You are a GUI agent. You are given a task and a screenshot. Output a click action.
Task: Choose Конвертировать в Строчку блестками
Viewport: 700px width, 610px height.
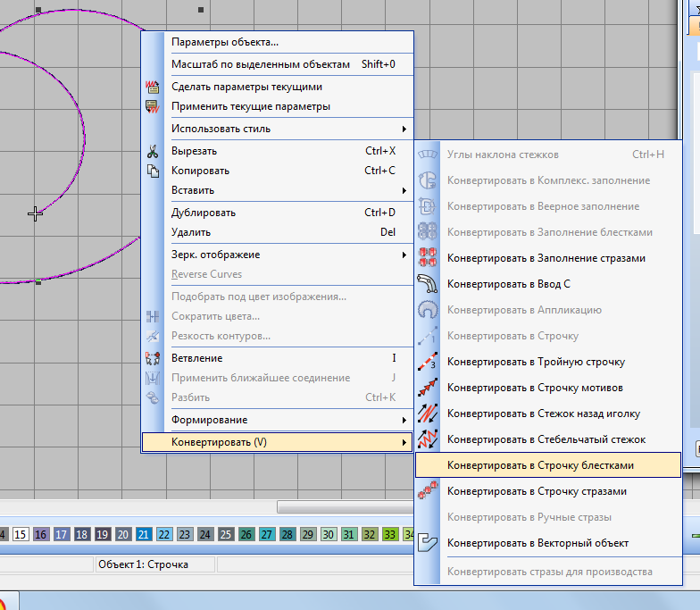coord(540,465)
